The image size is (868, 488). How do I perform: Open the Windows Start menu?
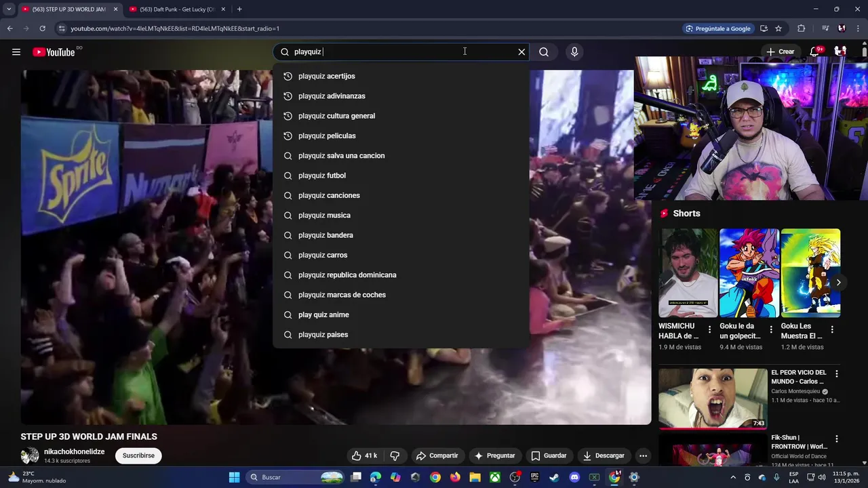(x=234, y=477)
